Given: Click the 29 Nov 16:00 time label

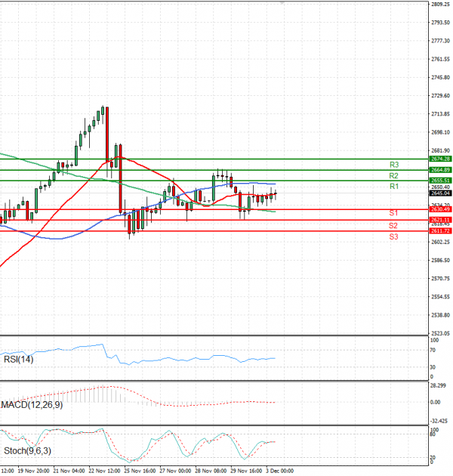Looking at the screenshot, I should [246, 471].
